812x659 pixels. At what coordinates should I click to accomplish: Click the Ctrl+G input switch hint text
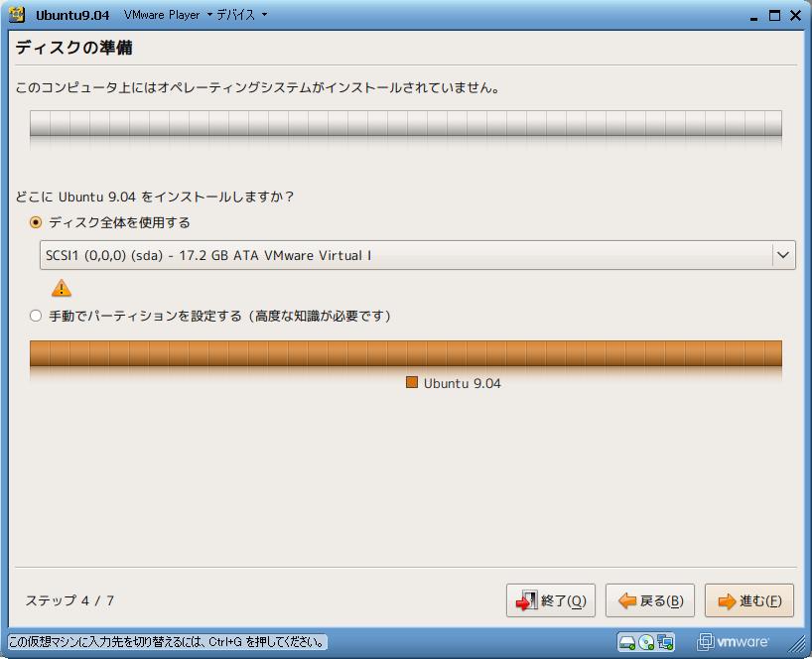click(167, 642)
